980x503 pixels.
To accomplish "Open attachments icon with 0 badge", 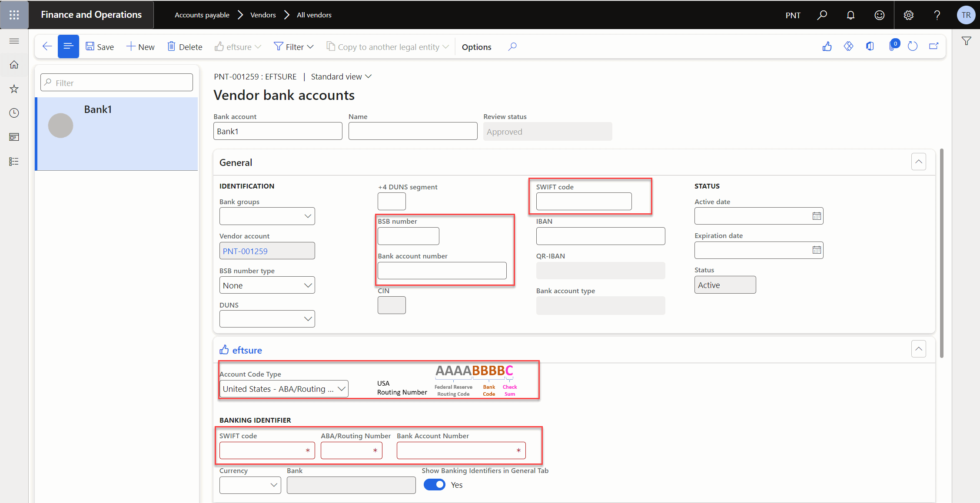I will coord(894,46).
